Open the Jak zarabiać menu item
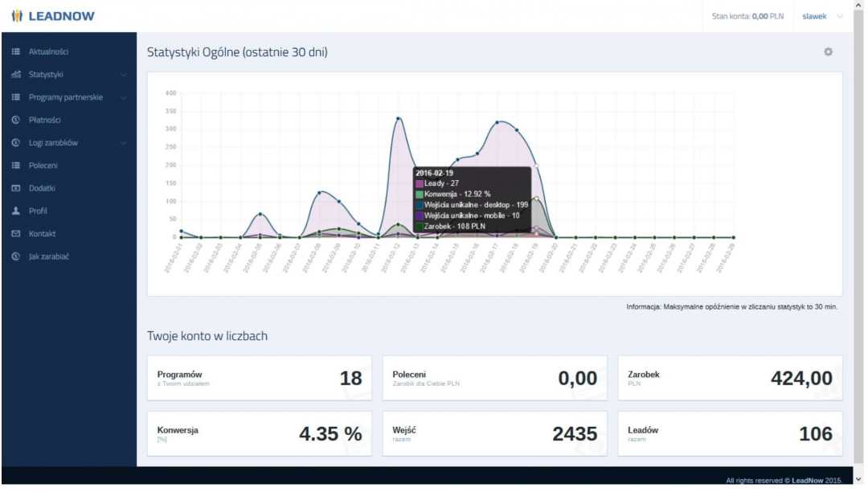The width and height of the screenshot is (868, 492). click(48, 256)
